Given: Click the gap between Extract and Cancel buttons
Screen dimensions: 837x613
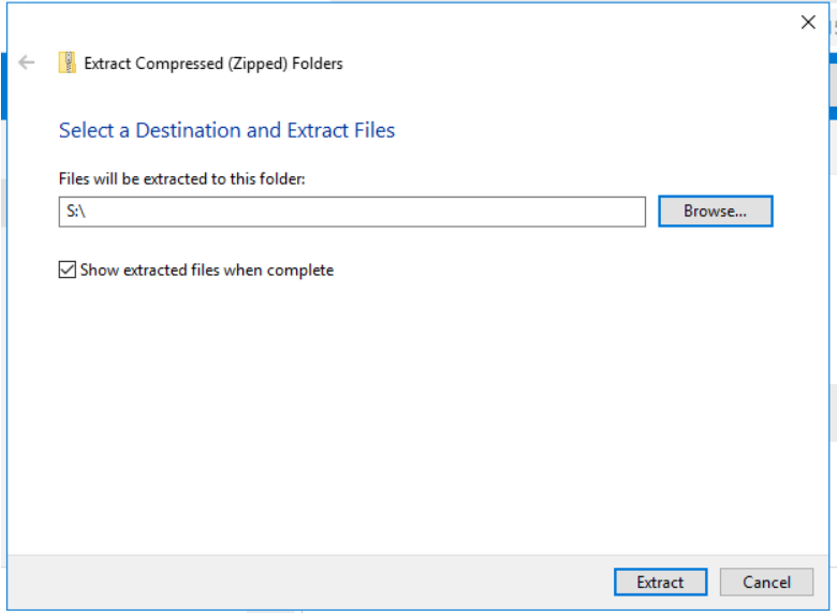Looking at the screenshot, I should coord(714,581).
